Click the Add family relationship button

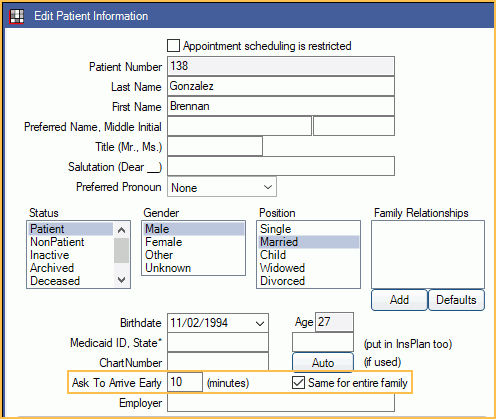tap(399, 300)
